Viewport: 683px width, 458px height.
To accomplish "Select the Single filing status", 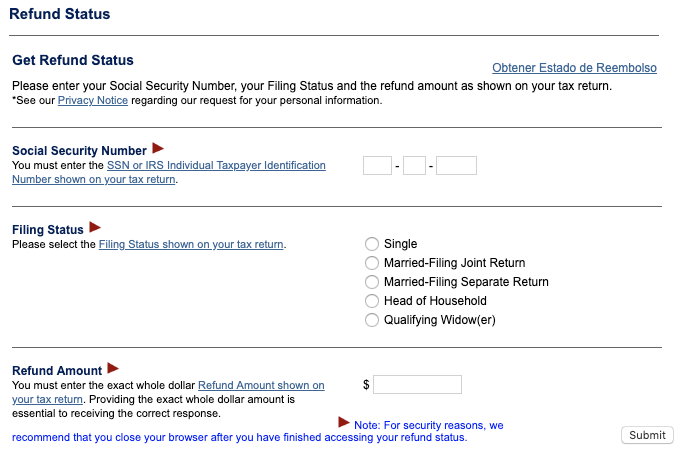I will pyautogui.click(x=372, y=244).
